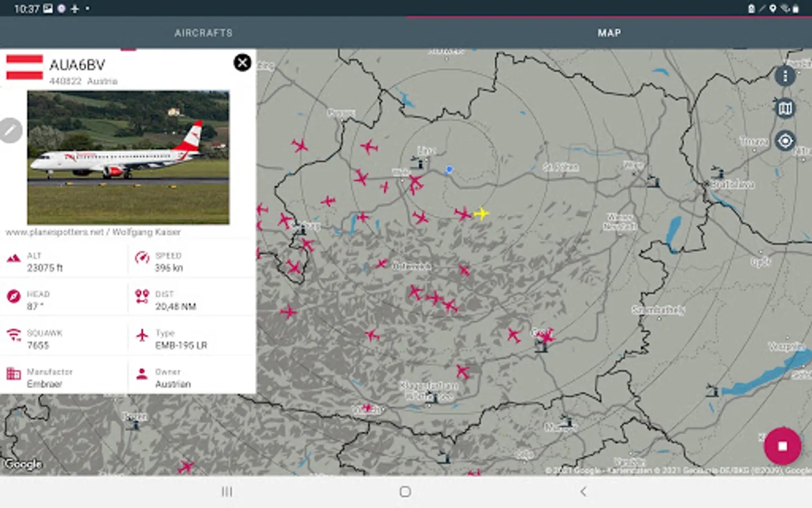
Task: Center map on my location
Action: (785, 141)
